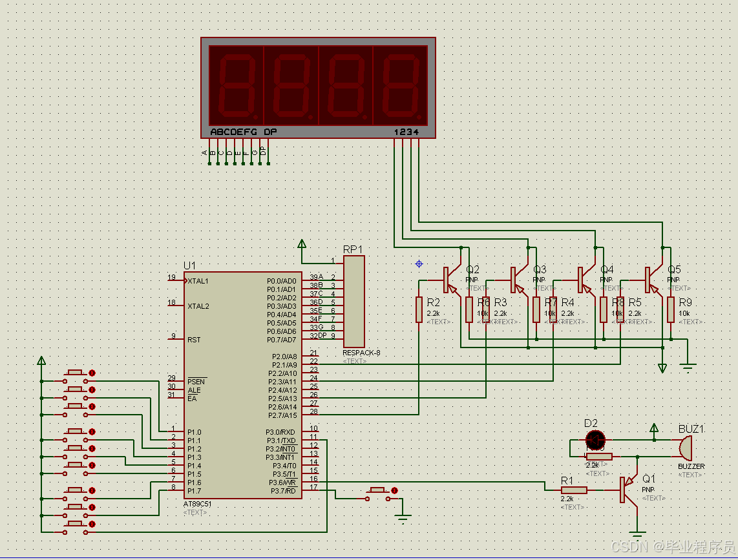
Task: Click the RESPACK-8 value label
Action: (361, 353)
